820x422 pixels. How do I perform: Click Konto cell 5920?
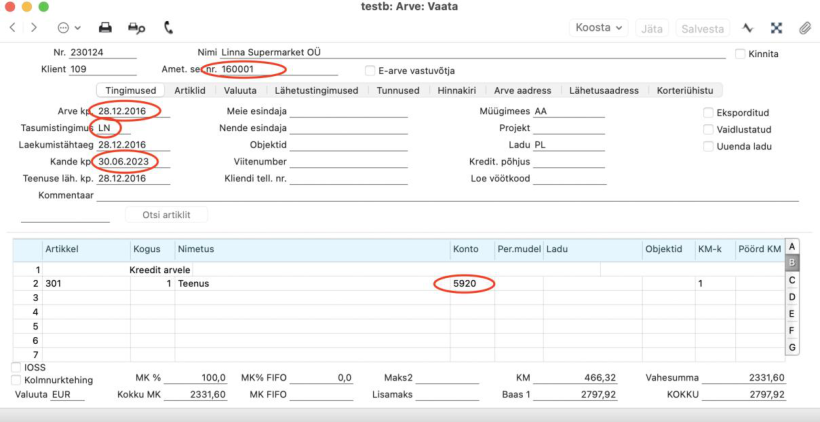472,284
